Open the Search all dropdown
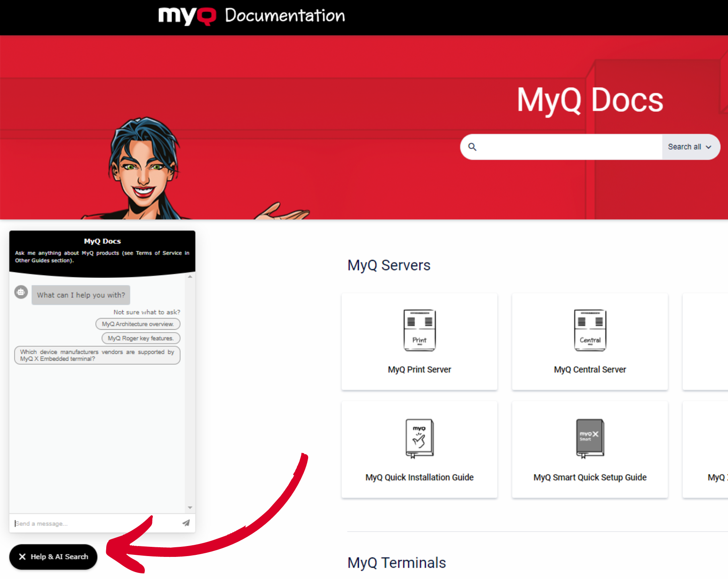 690,147
